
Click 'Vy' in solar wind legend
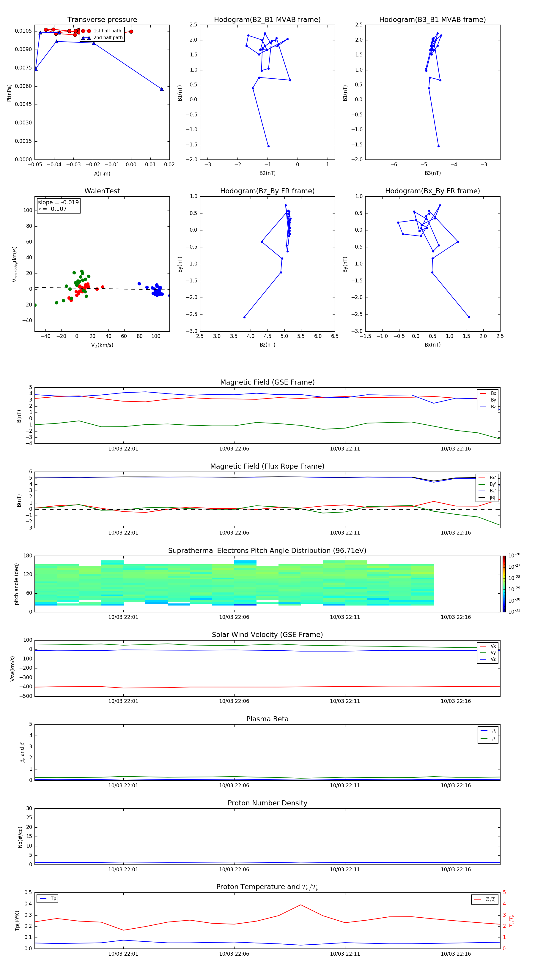coord(488,652)
